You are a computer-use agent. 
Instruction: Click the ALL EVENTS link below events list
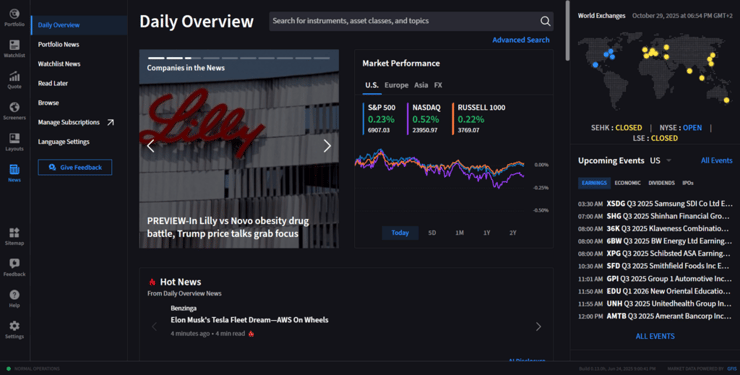click(x=655, y=336)
